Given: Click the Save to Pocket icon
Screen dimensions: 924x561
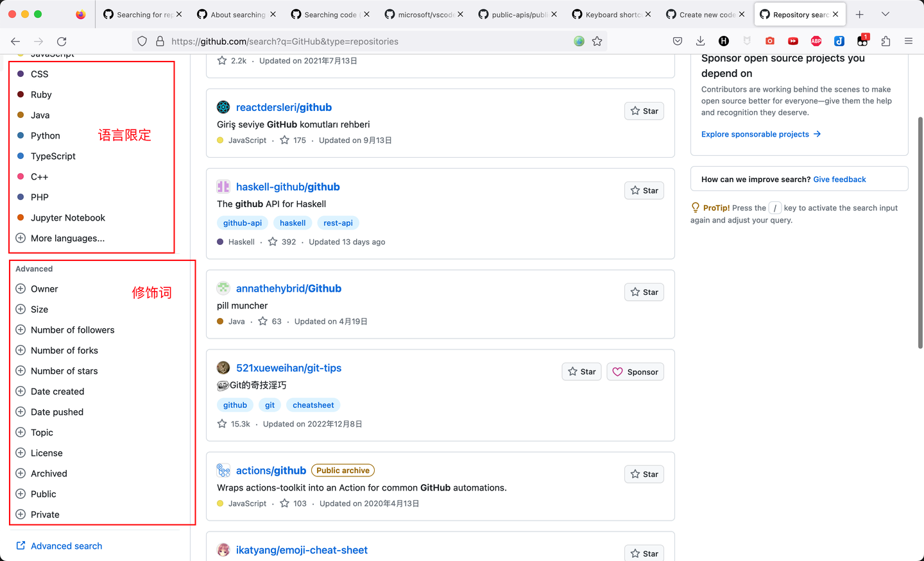Looking at the screenshot, I should (678, 41).
